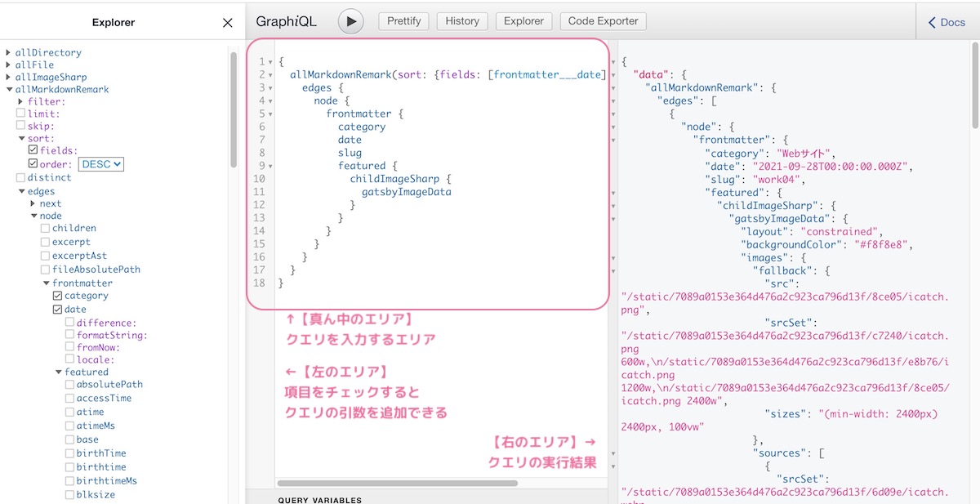The image size is (980, 504).
Task: Click the Prettify button
Action: tap(404, 21)
